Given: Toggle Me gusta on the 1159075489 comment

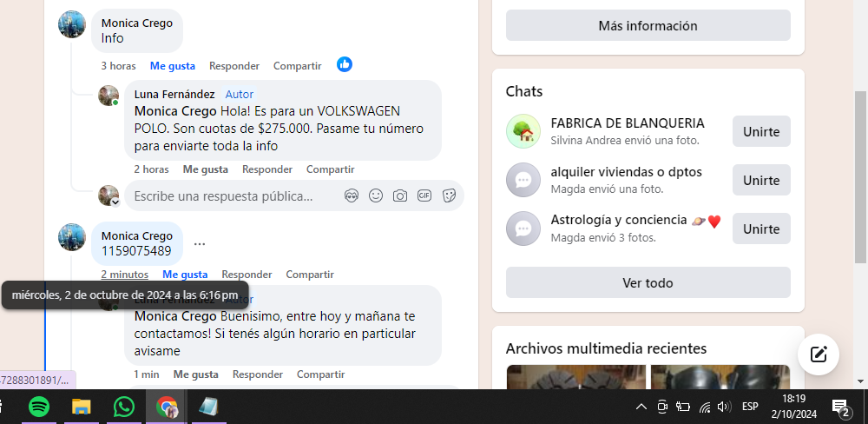Looking at the screenshot, I should (185, 275).
